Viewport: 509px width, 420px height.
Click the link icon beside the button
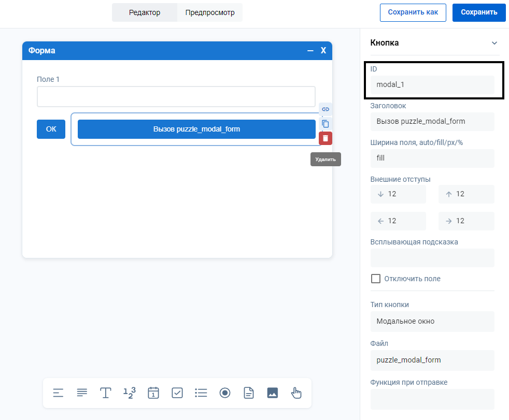point(326,109)
